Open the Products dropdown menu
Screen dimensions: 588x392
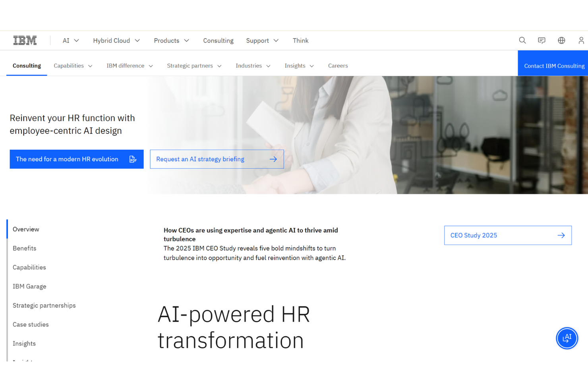click(x=171, y=40)
